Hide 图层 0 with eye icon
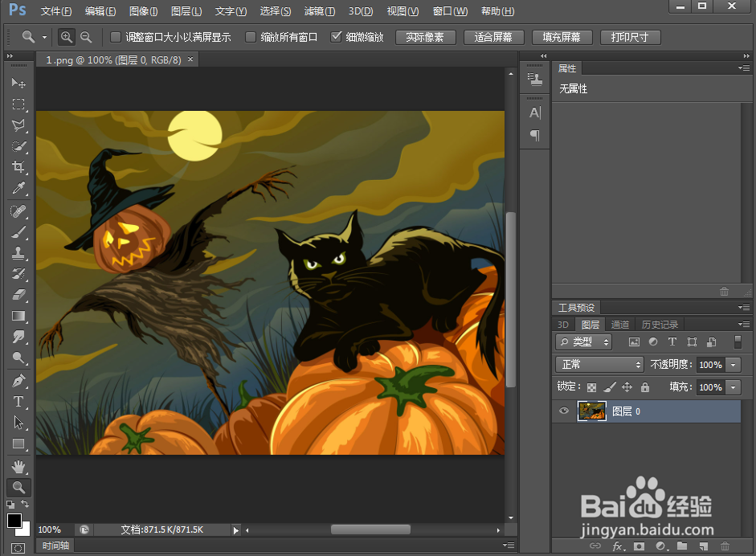Viewport: 756px width, 556px height. click(564, 411)
